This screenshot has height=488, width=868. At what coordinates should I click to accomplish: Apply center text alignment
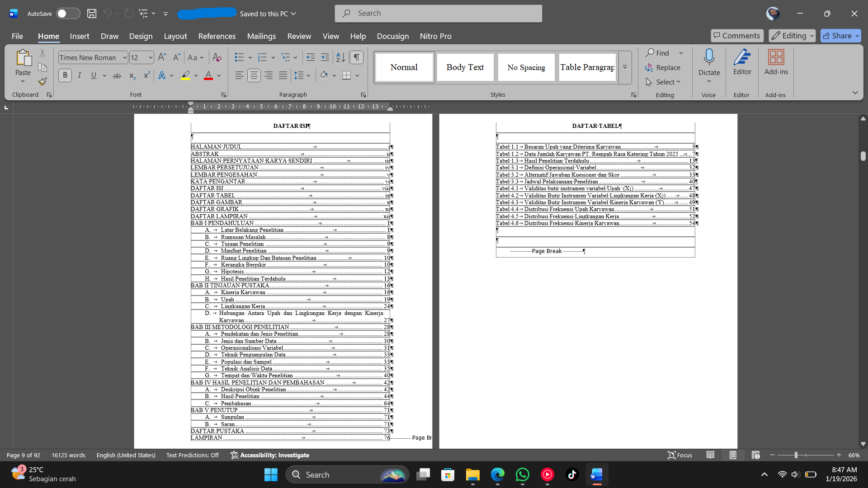pyautogui.click(x=254, y=75)
